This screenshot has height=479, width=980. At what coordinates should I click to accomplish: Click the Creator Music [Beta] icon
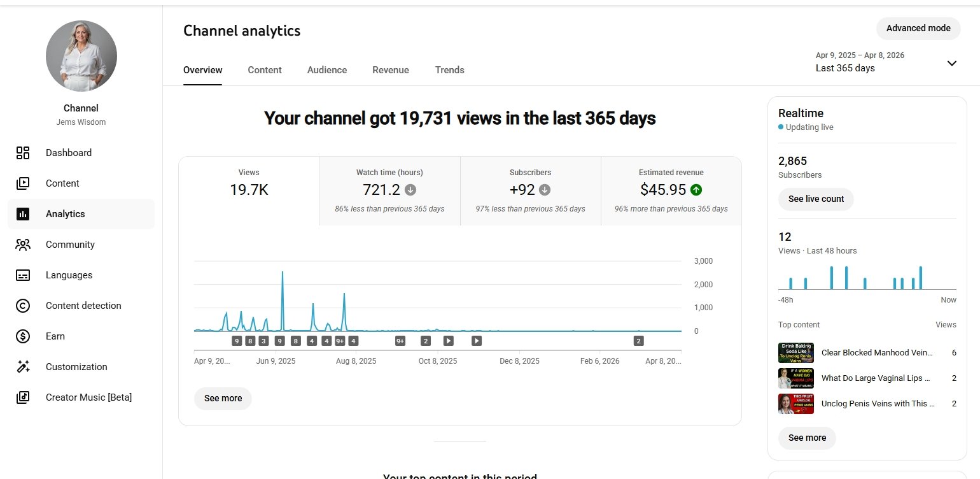pos(23,397)
